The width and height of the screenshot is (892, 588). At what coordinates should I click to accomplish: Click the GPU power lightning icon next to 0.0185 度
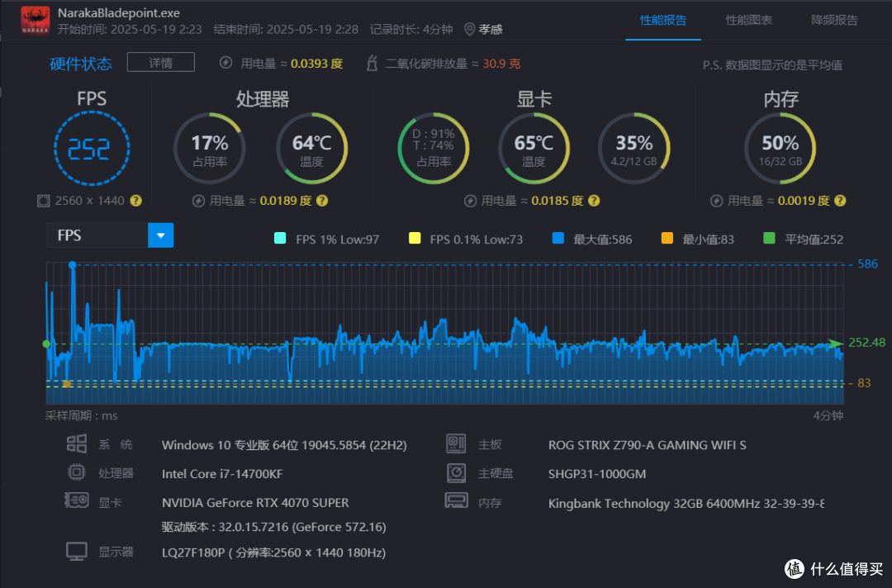470,201
